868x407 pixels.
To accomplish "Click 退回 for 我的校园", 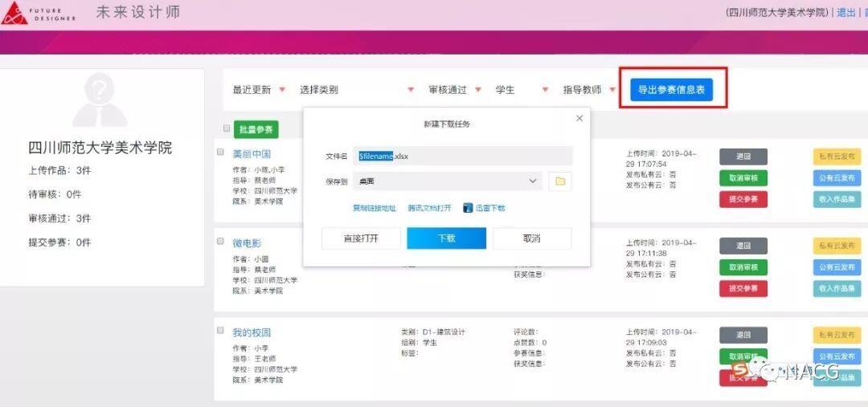I will tap(743, 335).
